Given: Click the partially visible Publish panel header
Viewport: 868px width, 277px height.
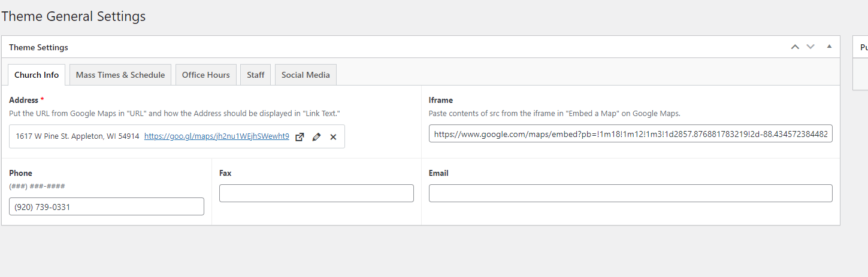Looking at the screenshot, I should [863, 47].
